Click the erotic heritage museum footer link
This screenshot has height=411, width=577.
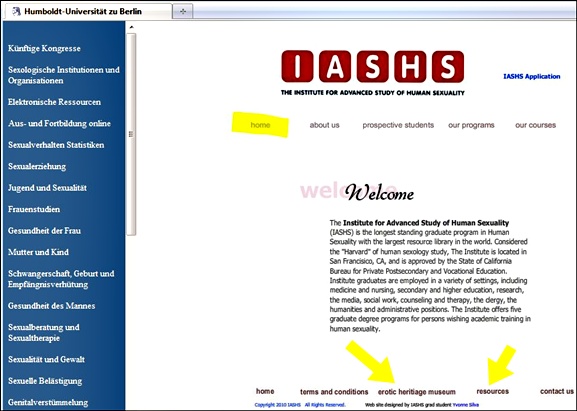pos(417,392)
